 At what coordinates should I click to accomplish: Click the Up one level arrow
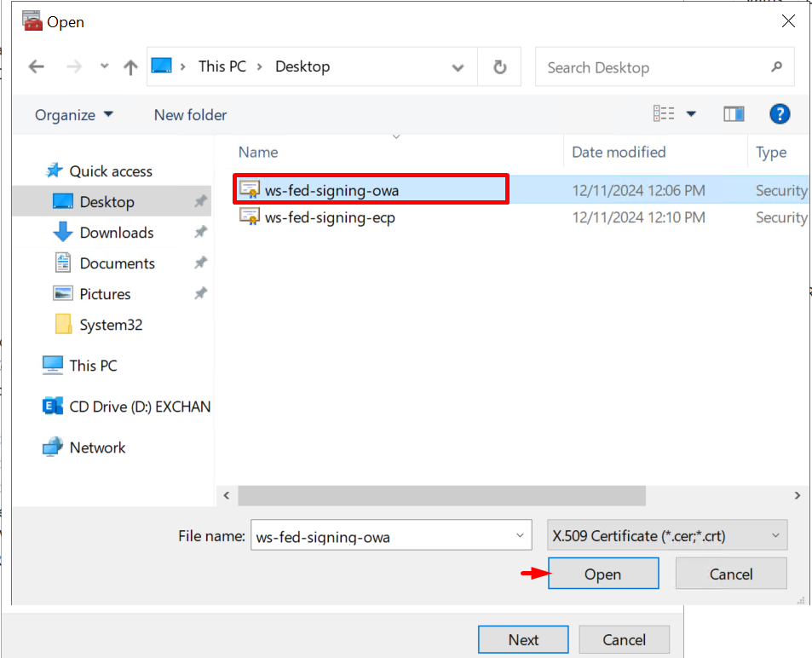[x=130, y=67]
